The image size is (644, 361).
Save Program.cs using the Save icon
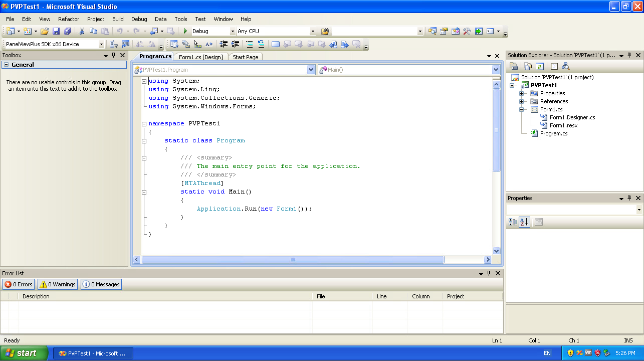[x=56, y=31]
